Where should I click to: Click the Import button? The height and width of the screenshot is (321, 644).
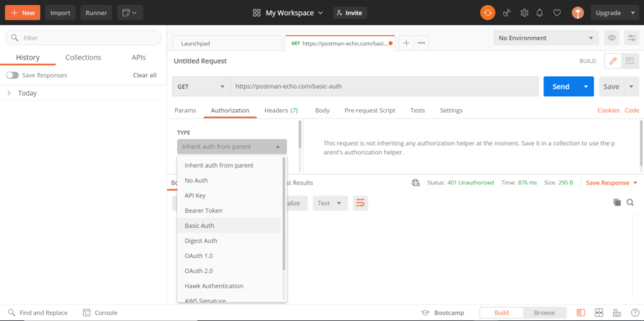coord(60,13)
